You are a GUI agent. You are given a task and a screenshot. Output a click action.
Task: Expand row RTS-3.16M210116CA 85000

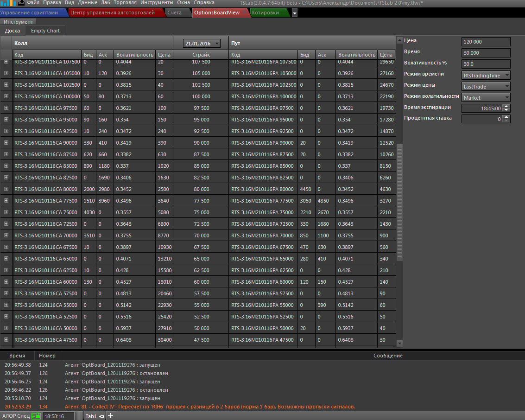6,166
